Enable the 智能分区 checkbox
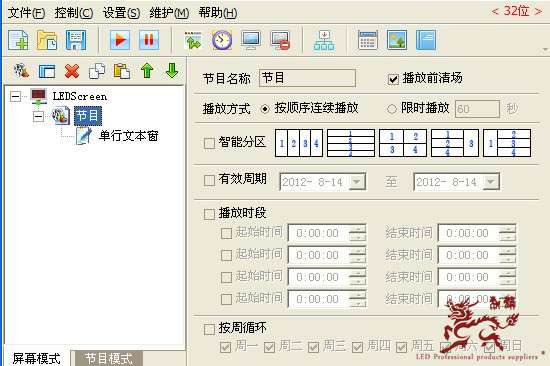This screenshot has width=550, height=366. [209, 143]
